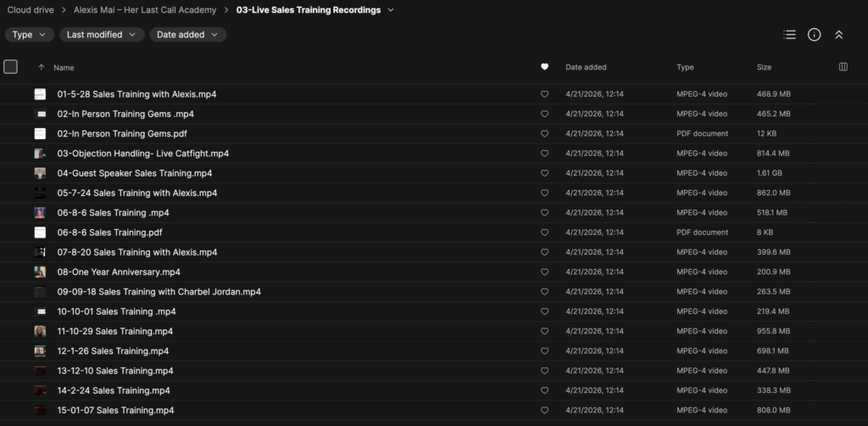Screen dimensions: 868x426
Task: Click the collapse double-chevron icon
Action: (839, 35)
